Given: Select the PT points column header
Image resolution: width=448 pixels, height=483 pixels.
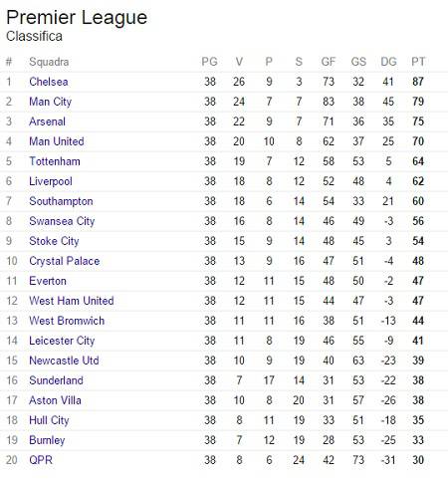Looking at the screenshot, I should (x=418, y=62).
